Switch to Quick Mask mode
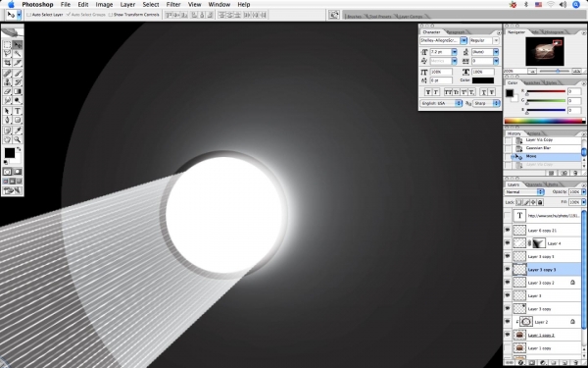This screenshot has height=368, width=588. (x=18, y=172)
